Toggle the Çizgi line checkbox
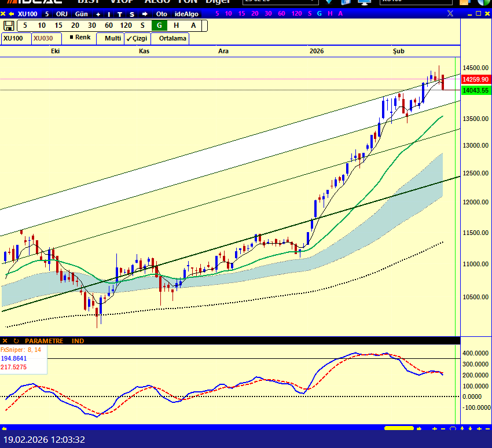 pyautogui.click(x=137, y=38)
